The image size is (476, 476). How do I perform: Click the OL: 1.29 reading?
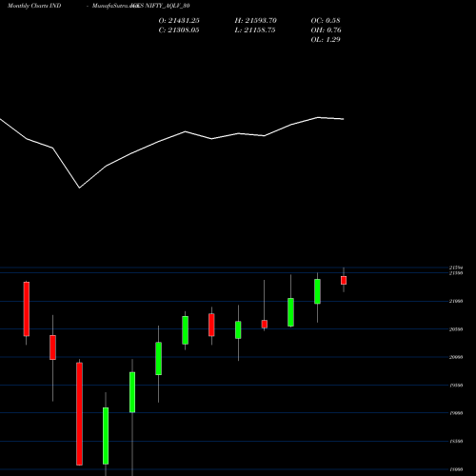326,40
